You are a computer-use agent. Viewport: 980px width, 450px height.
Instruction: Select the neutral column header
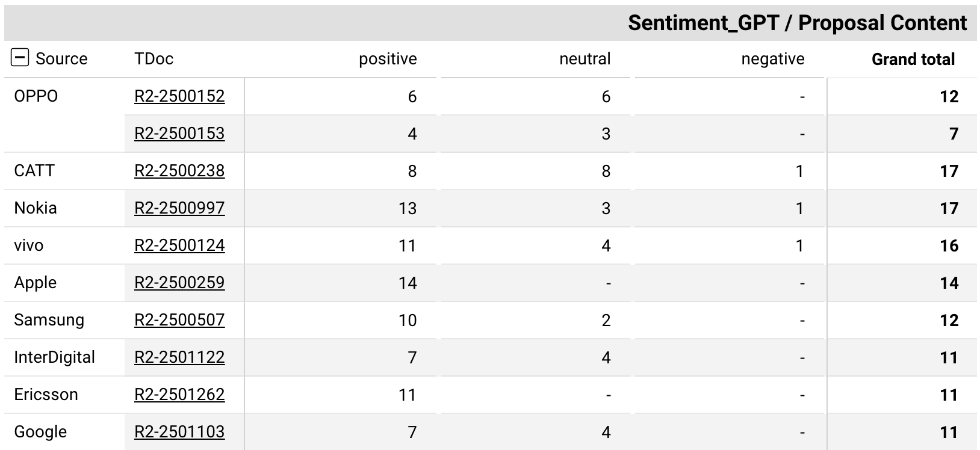tap(585, 59)
